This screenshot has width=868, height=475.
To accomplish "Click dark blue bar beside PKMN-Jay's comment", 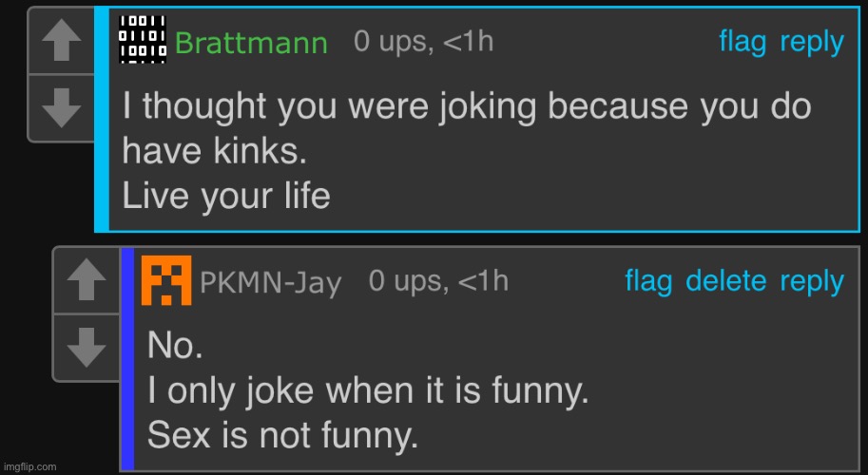I will click(x=127, y=359).
